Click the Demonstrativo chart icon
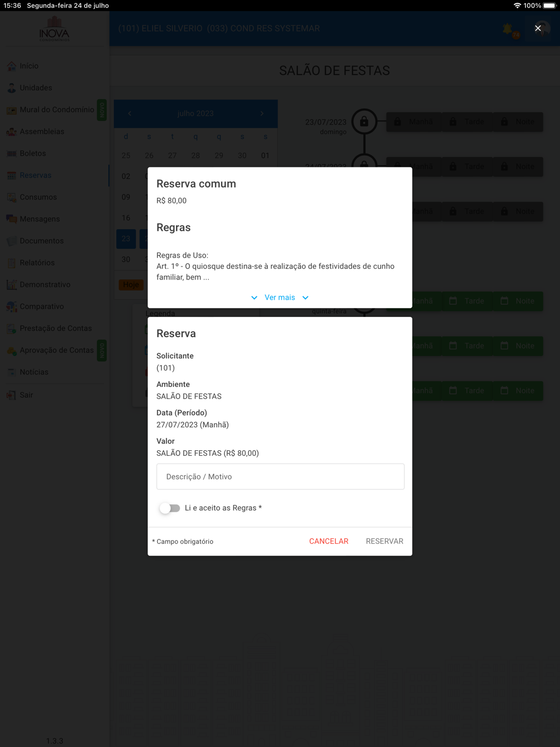This screenshot has width=560, height=747. point(11,284)
